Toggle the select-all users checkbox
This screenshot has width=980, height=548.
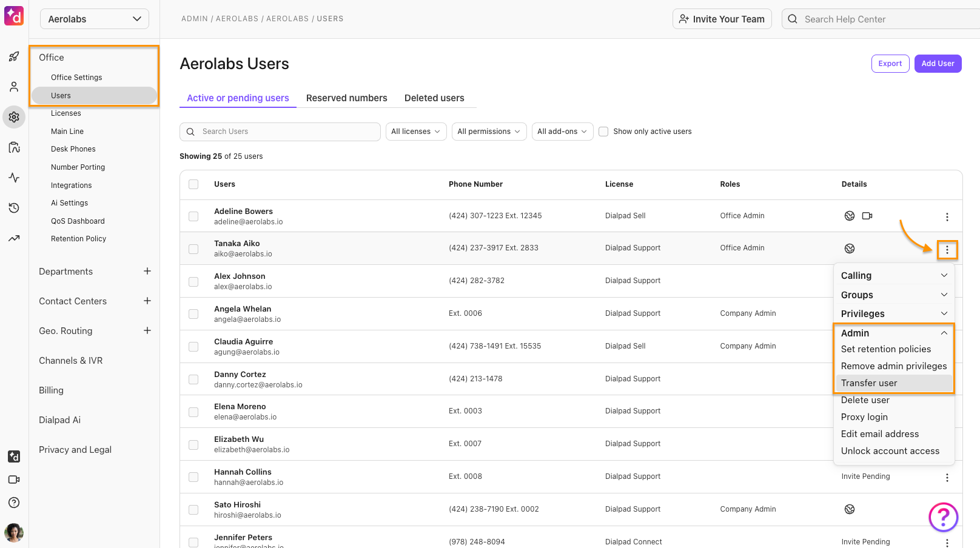point(193,184)
